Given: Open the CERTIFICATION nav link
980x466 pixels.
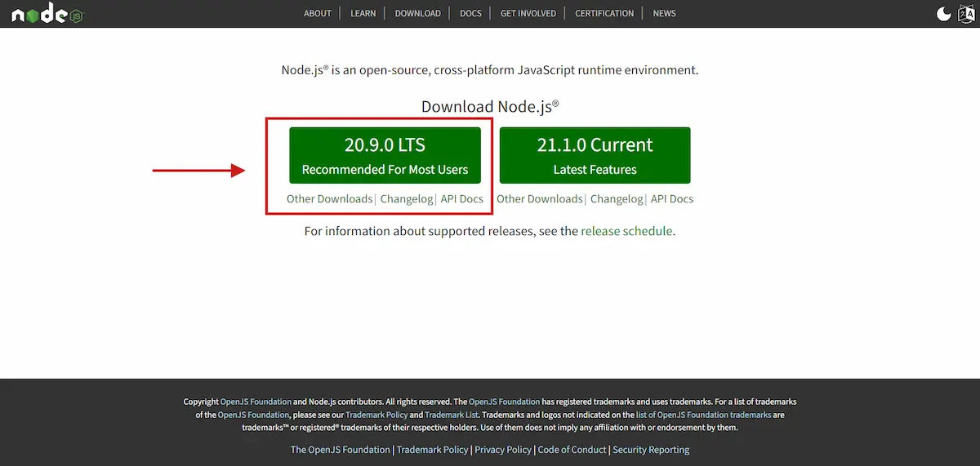Looking at the screenshot, I should coord(604,13).
